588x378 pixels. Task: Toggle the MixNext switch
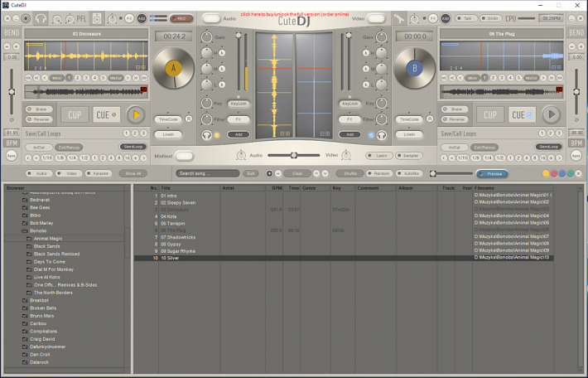tap(184, 156)
